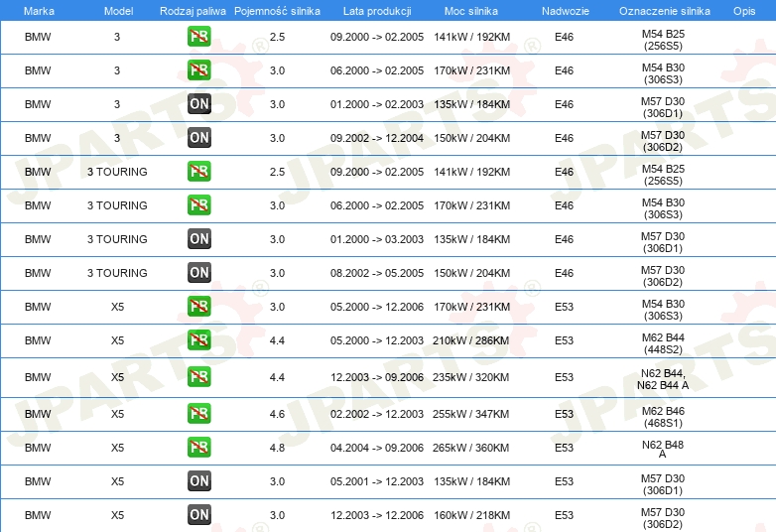Click petrol icon in 3 TOURING 2.5 row
This screenshot has height=532, width=776.
[x=198, y=172]
